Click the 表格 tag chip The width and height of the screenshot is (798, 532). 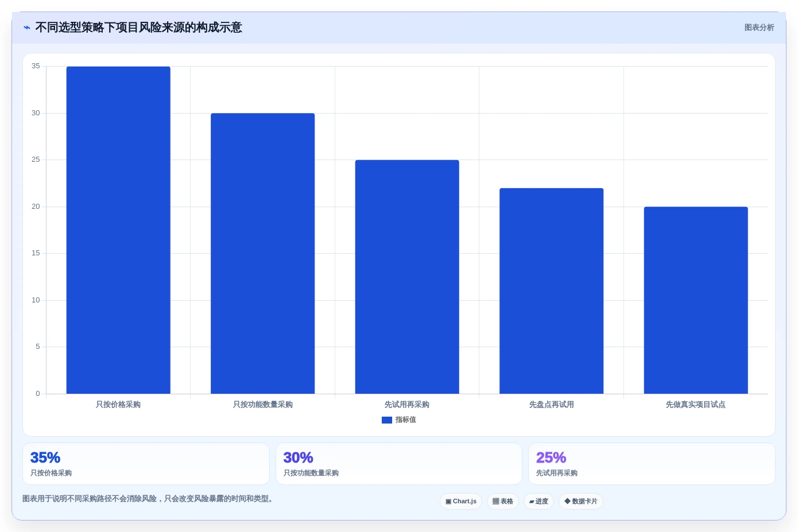tap(503, 502)
